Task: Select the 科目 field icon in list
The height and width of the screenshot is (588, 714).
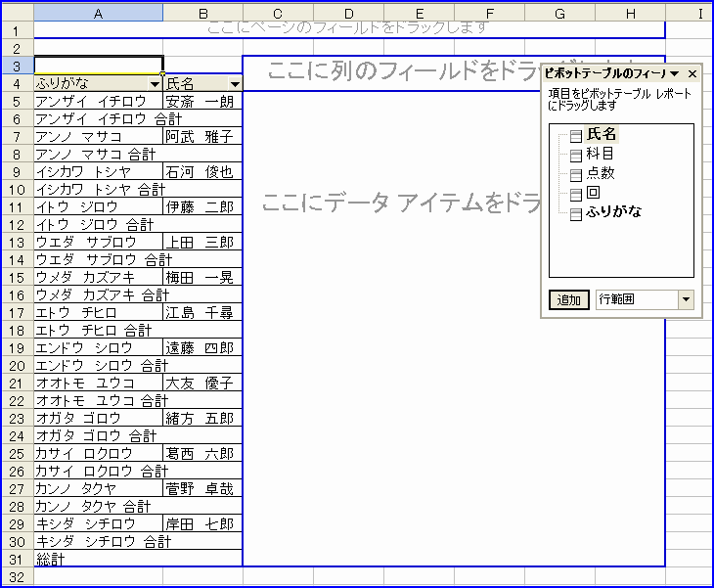Action: 575,156
